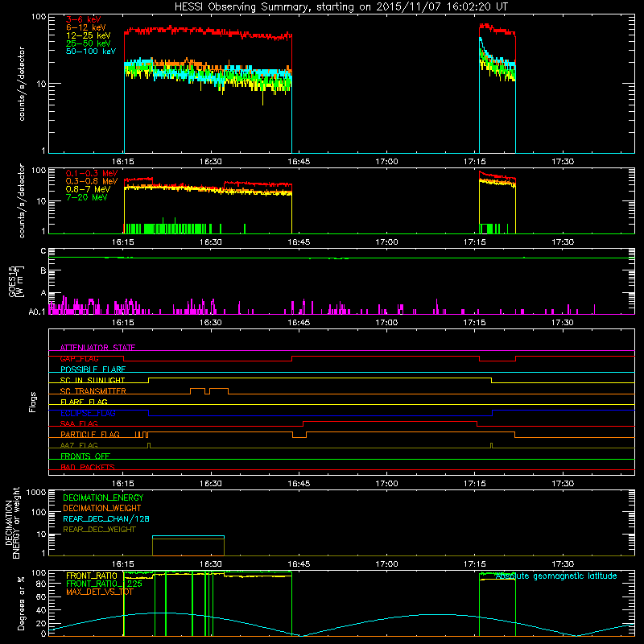644x644 pixels.
Task: Click the DECIMATION ENERGY or weight axis title
Action: click(12, 522)
